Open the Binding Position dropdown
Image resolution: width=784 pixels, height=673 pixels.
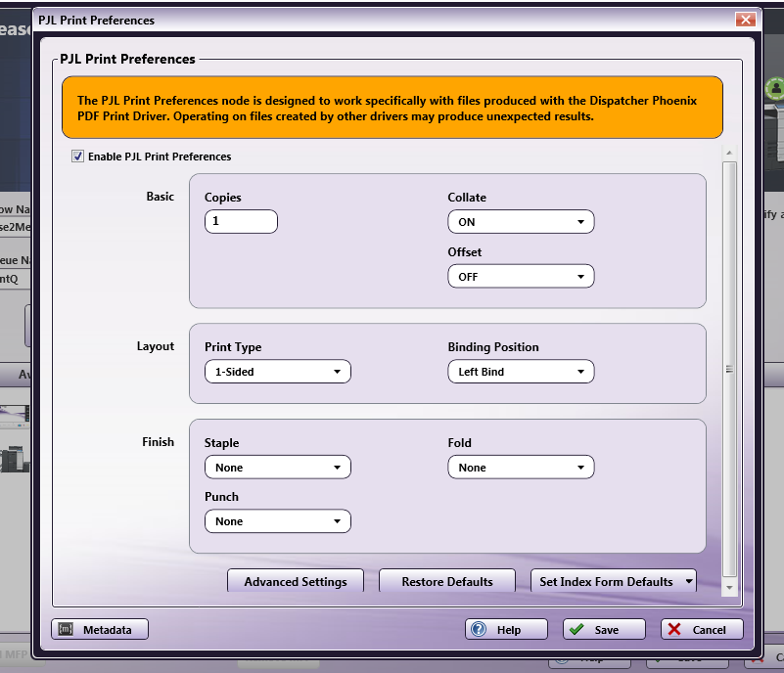pyautogui.click(x=521, y=372)
